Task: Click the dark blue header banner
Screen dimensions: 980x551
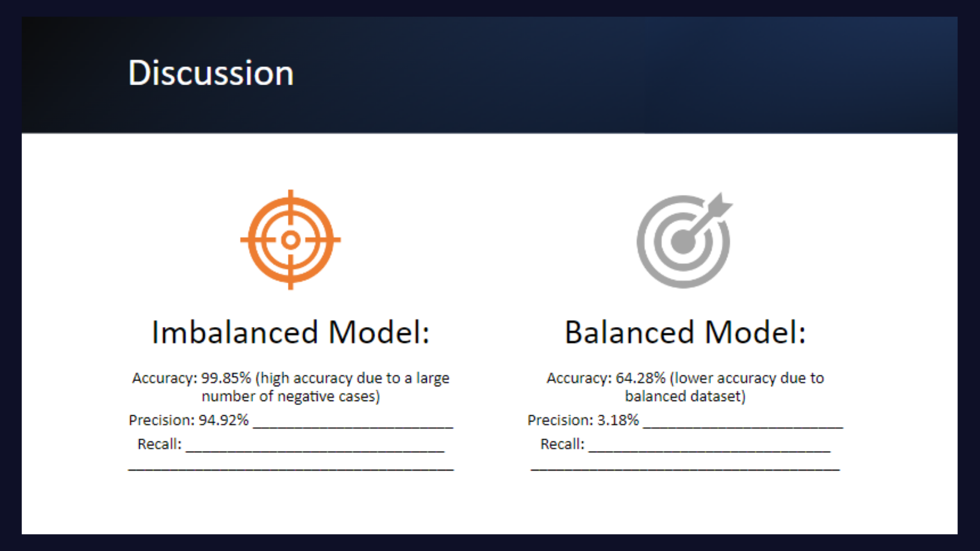Action: pos(489,75)
